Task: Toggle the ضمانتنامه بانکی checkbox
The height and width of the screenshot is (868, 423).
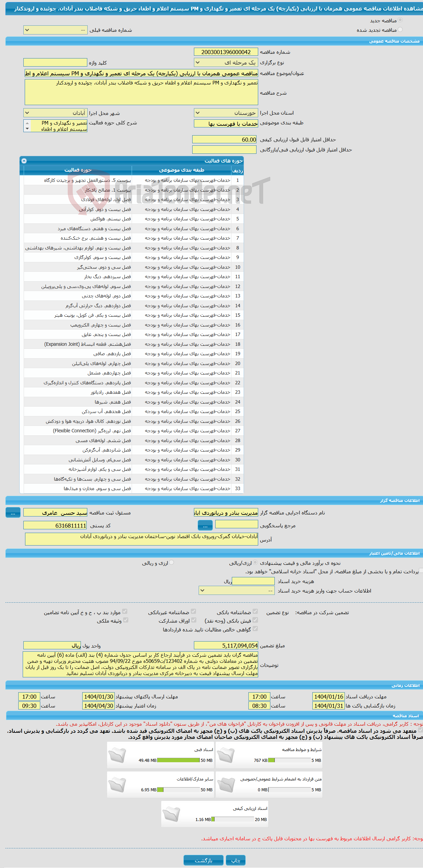Action: (x=255, y=611)
